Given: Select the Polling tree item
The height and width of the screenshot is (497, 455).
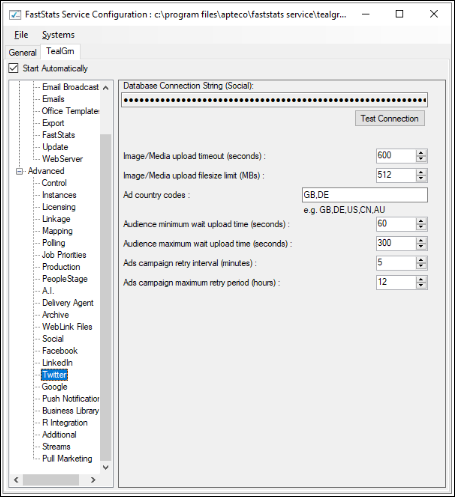Looking at the screenshot, I should point(54,243).
